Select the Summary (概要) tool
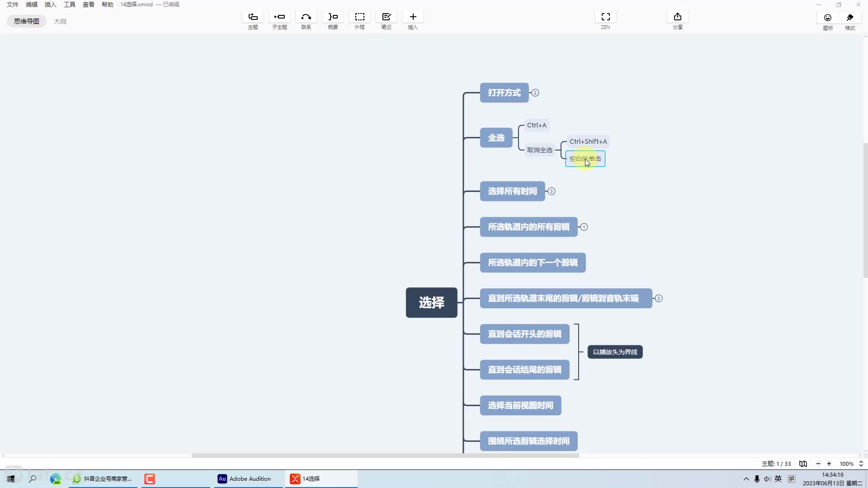 333,17
